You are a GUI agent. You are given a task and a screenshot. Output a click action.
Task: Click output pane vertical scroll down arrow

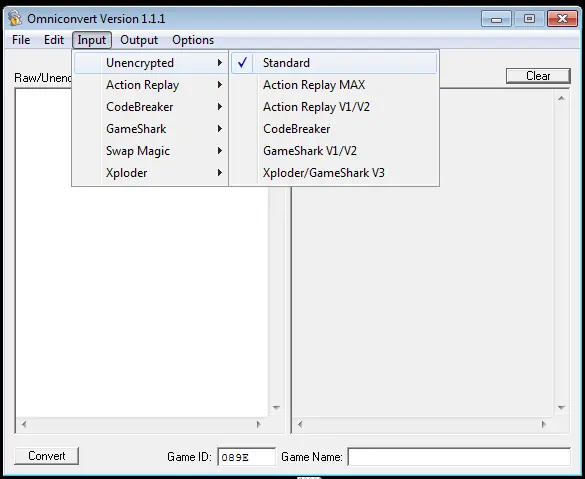click(x=561, y=408)
